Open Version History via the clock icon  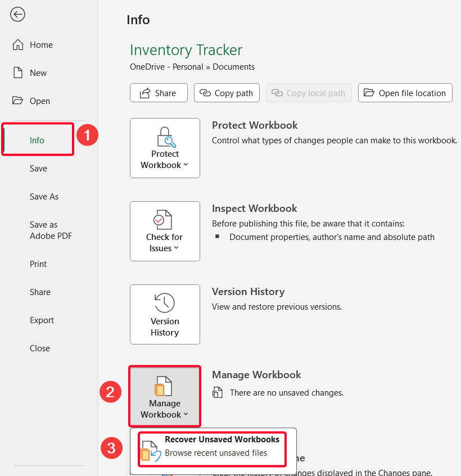(164, 303)
